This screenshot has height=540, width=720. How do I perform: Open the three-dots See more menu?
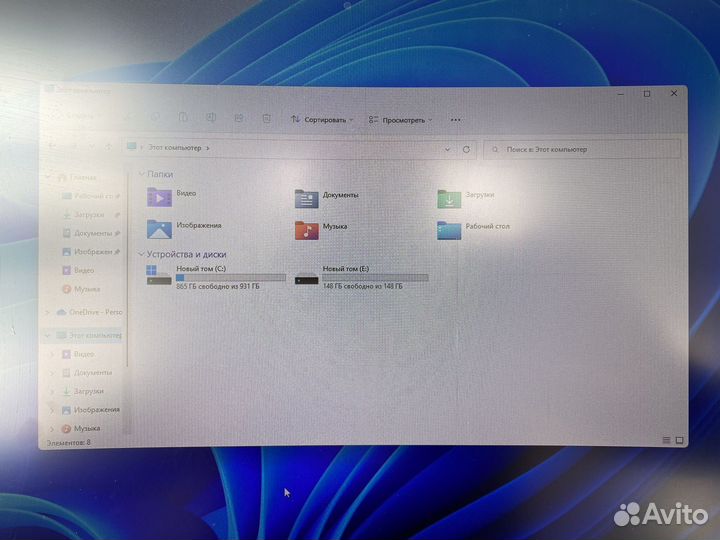point(456,120)
